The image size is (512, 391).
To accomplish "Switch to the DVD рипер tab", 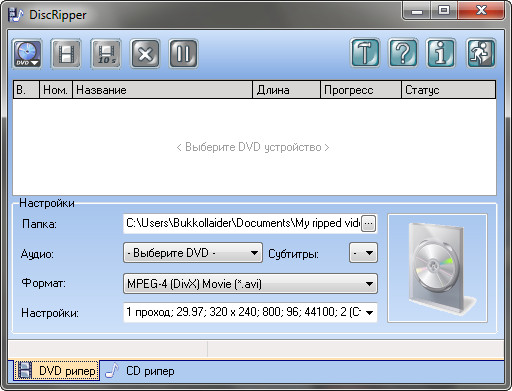I will tap(57, 371).
